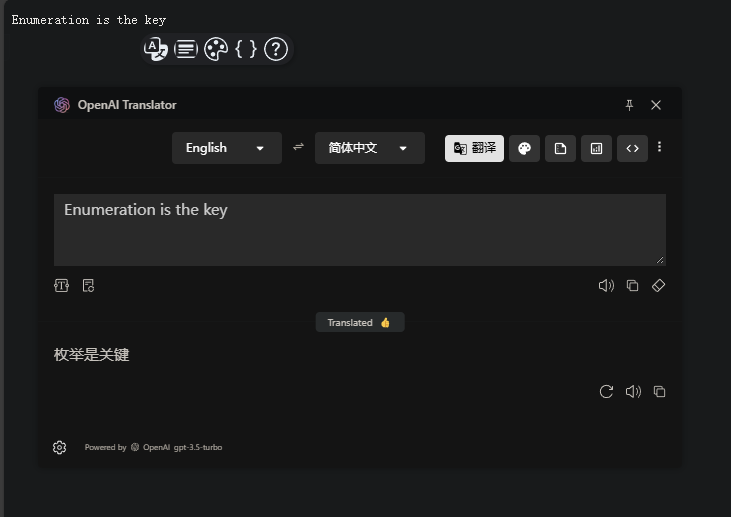The image size is (731, 517).
Task: Retry translation with the refresh icon
Action: tap(606, 392)
